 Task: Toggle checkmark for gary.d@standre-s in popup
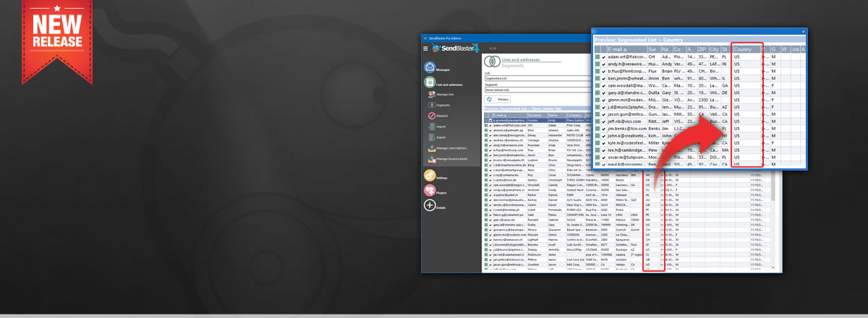point(603,93)
